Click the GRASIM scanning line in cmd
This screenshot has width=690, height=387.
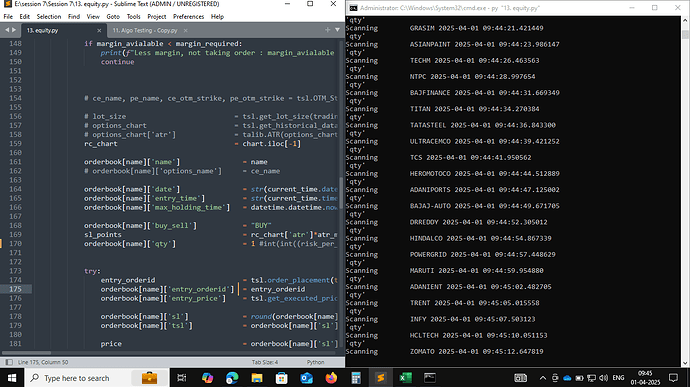(x=444, y=28)
